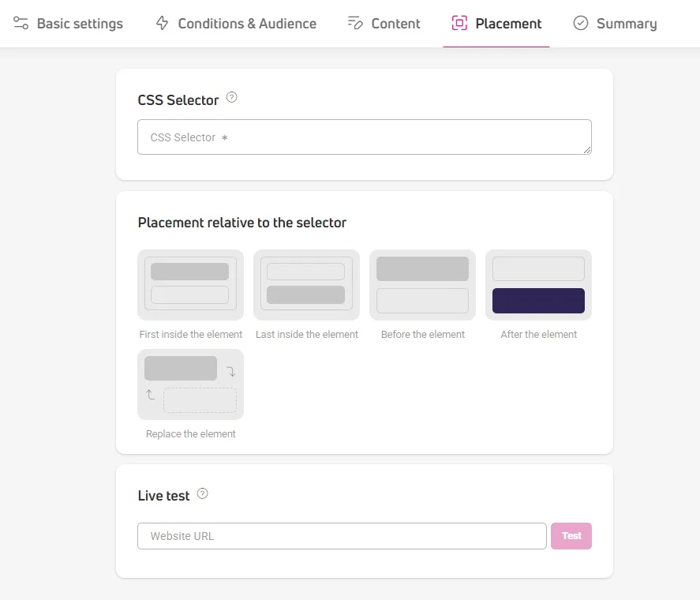Viewport: 700px width, 600px height.
Task: Click the CSS Selector textarea resize handle
Action: click(587, 150)
